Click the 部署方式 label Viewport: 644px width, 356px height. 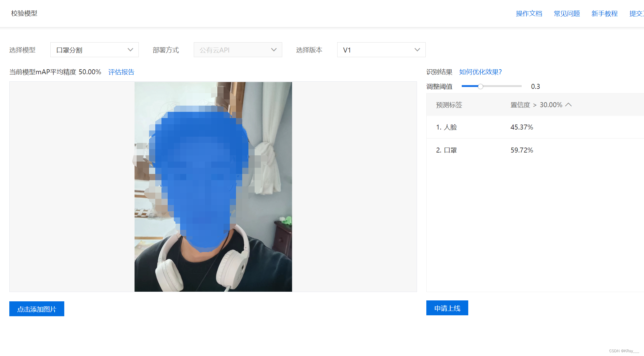pos(166,50)
